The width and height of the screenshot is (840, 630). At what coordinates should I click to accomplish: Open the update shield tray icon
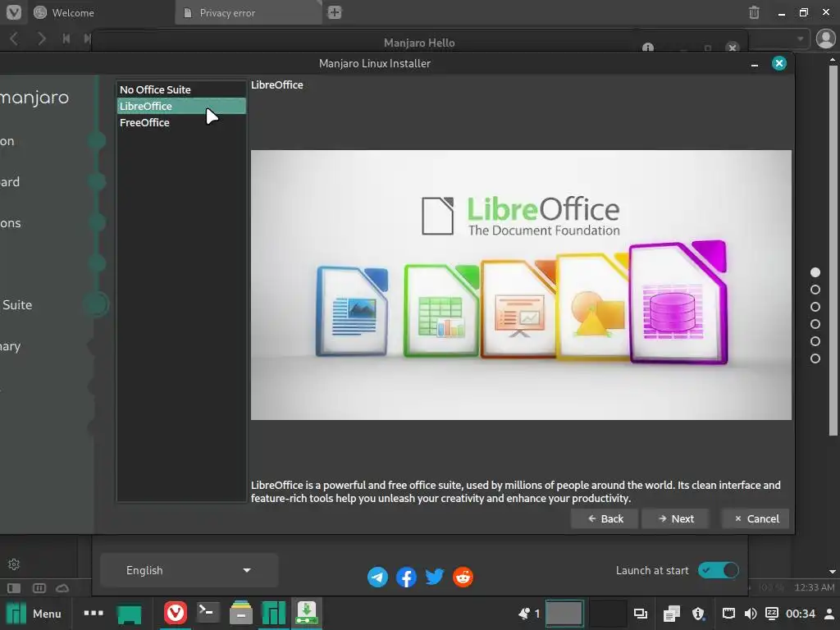[699, 614]
